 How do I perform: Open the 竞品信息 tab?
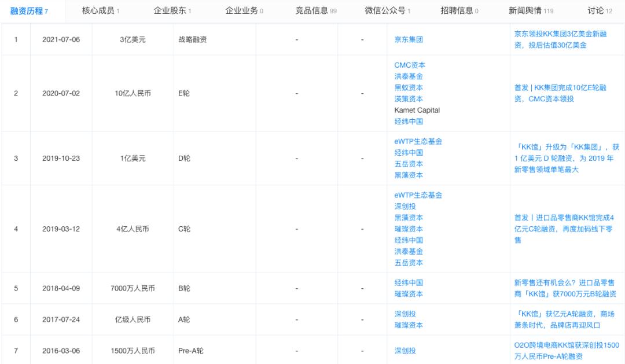click(316, 11)
